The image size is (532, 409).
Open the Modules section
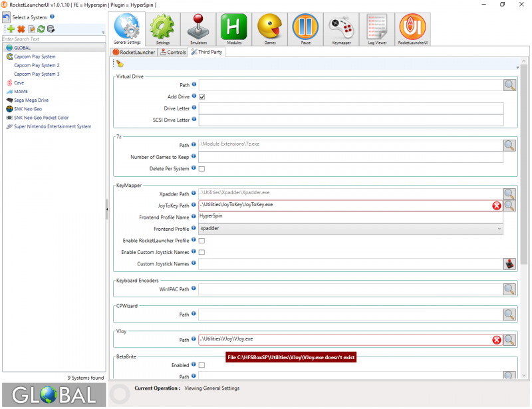tap(234, 29)
